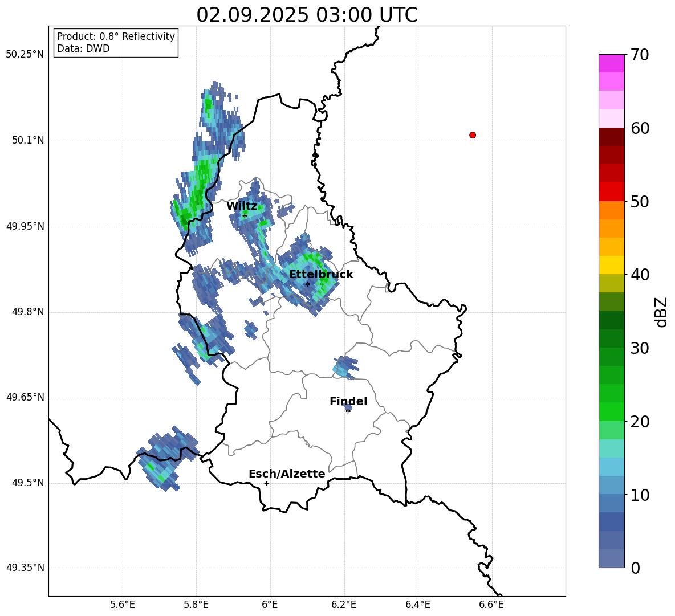This screenshot has height=616, width=675.
Task: Click the colorbar value 10
Action: coord(640,495)
